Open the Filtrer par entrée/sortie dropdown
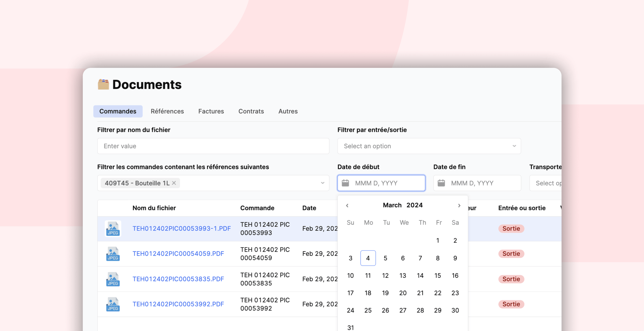This screenshot has width=644, height=331. pyautogui.click(x=429, y=146)
